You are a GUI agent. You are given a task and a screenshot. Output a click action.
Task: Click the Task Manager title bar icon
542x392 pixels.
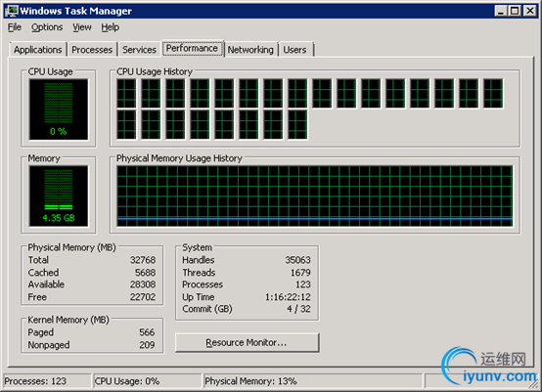click(x=11, y=11)
